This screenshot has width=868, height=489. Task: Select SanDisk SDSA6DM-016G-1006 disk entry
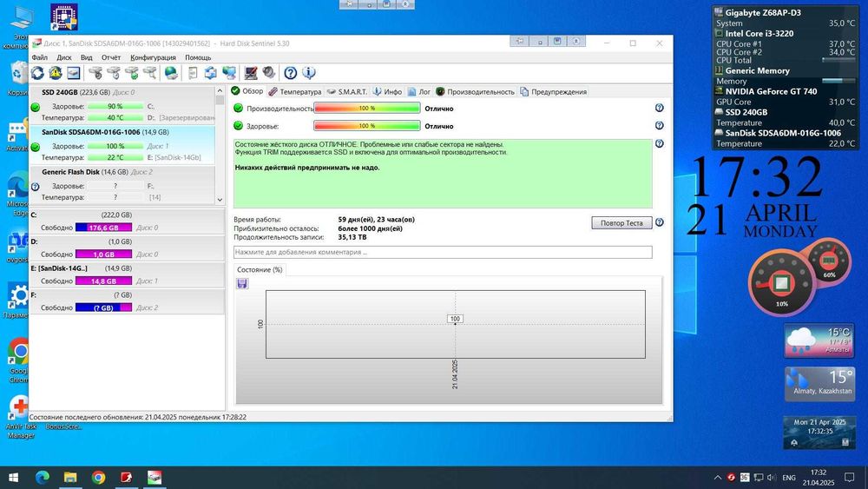point(122,145)
